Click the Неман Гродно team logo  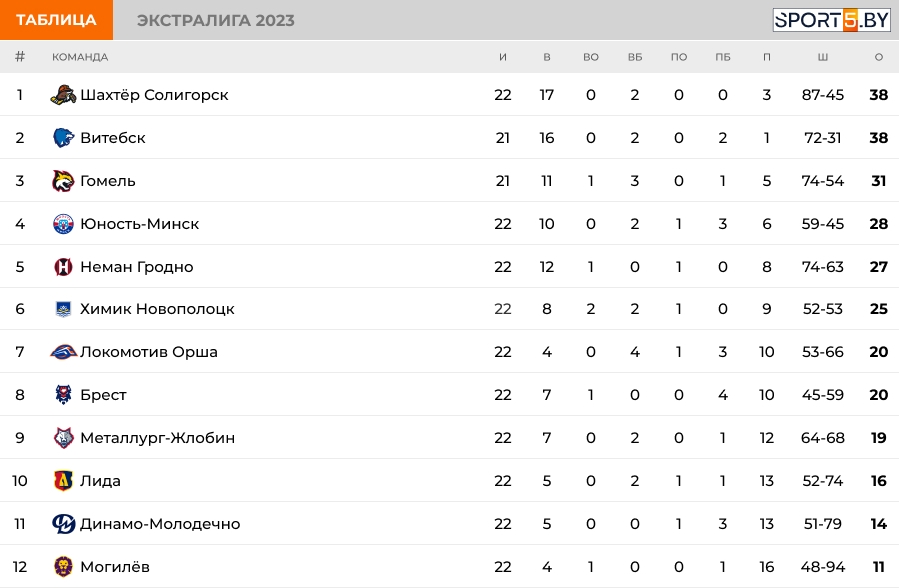coord(63,267)
